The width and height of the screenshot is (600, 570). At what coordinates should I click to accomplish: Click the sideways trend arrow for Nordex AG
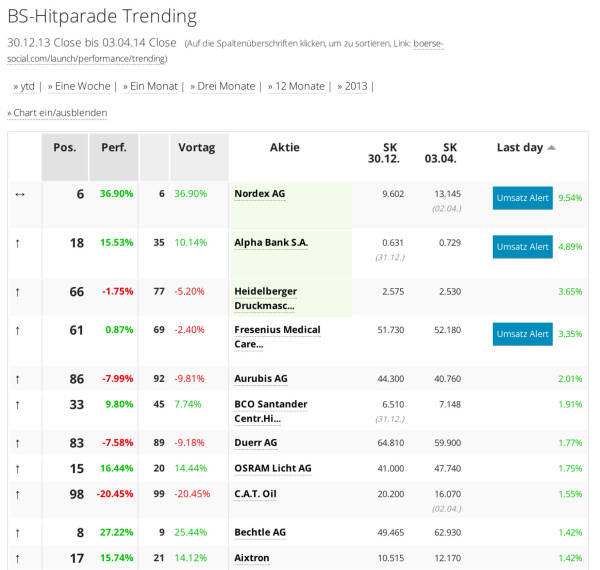pos(20,195)
